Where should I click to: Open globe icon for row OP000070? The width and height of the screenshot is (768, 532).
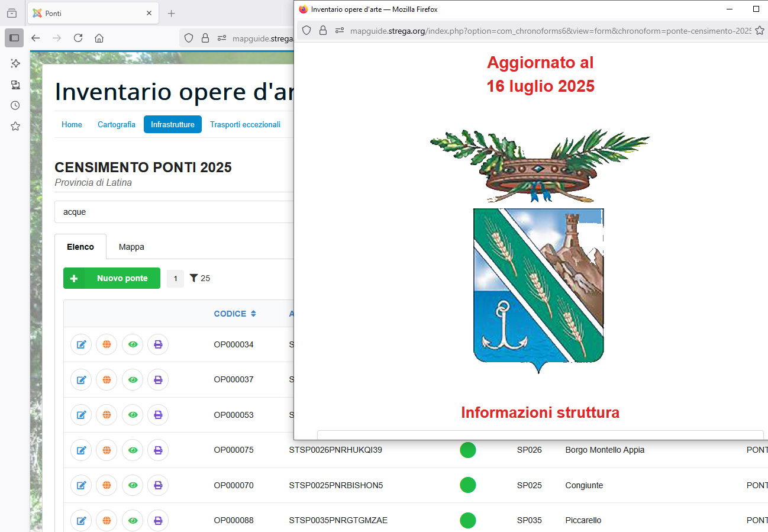pyautogui.click(x=107, y=485)
